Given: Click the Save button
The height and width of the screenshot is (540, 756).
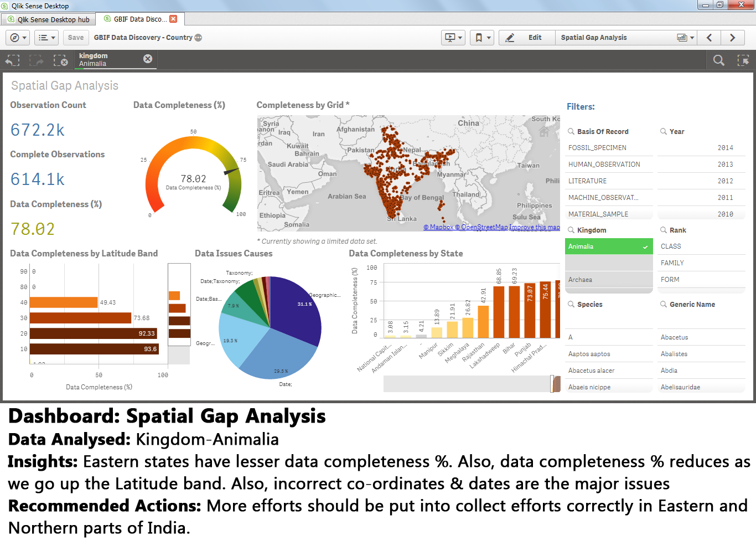Looking at the screenshot, I should click(x=76, y=38).
